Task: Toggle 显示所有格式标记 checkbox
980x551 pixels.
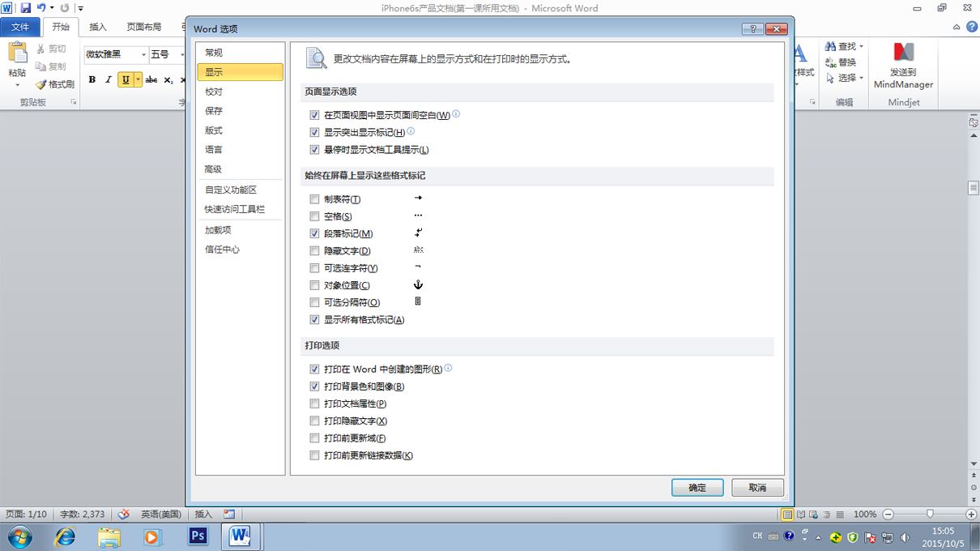Action: [315, 320]
